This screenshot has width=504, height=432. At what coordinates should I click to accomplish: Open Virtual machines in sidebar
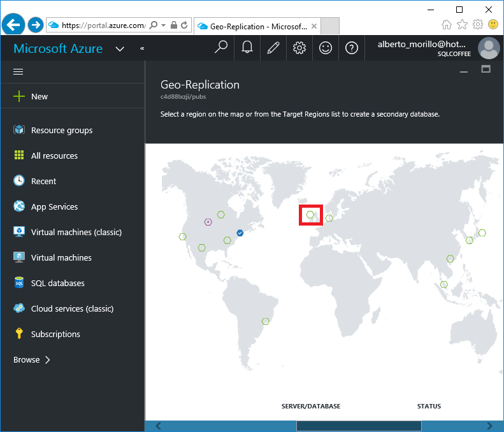72,257
